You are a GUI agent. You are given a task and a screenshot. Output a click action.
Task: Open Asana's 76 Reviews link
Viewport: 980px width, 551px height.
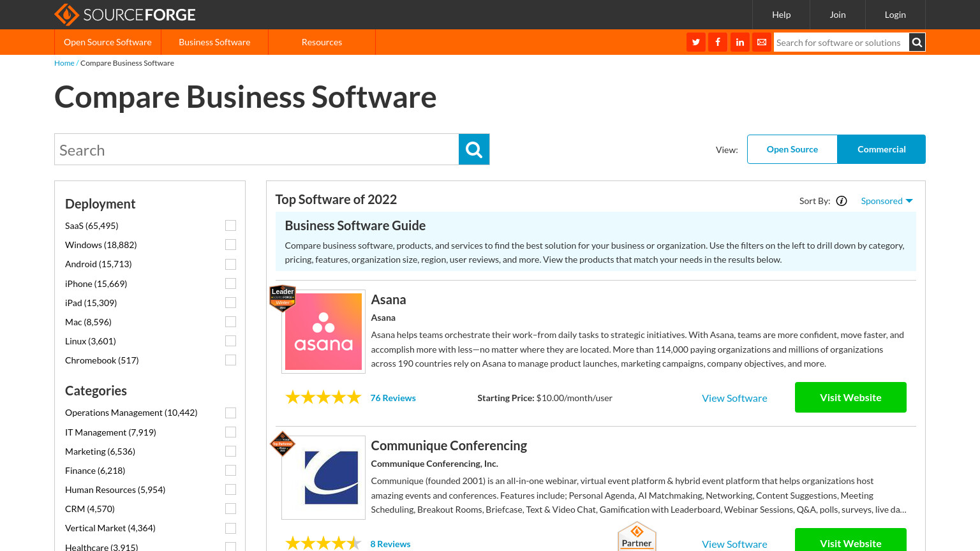point(393,398)
